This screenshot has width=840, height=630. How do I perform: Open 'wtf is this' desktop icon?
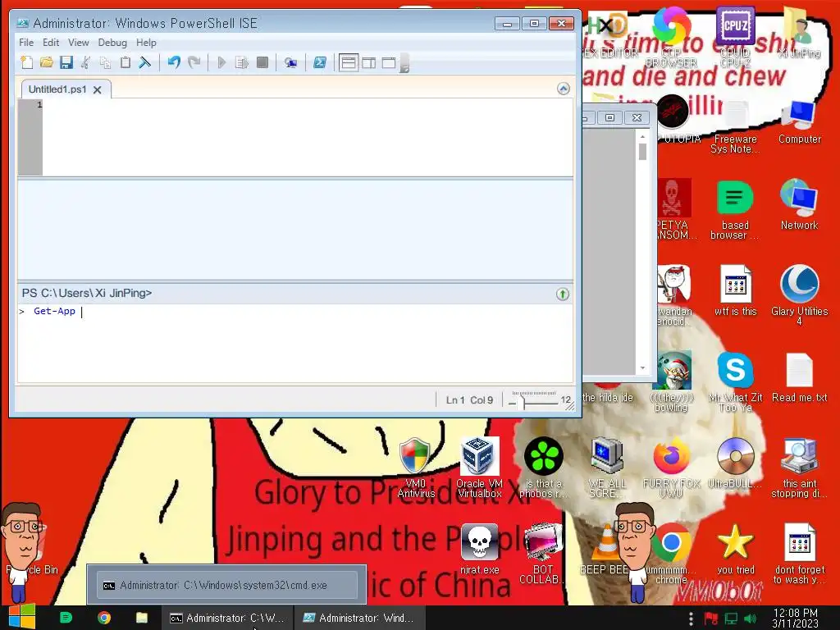(735, 291)
